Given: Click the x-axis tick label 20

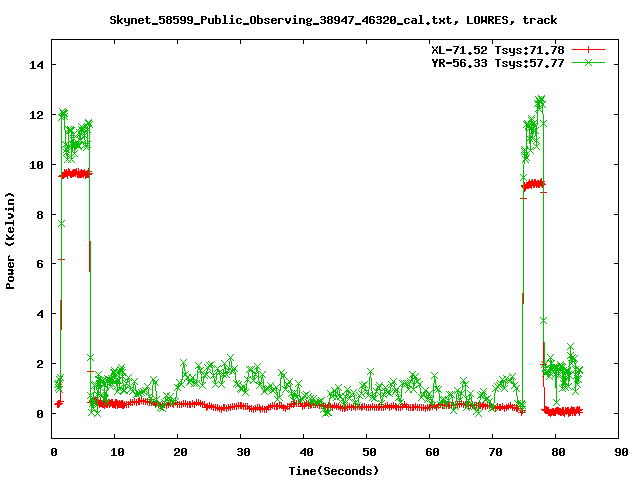Looking at the screenshot, I should tap(180, 452).
